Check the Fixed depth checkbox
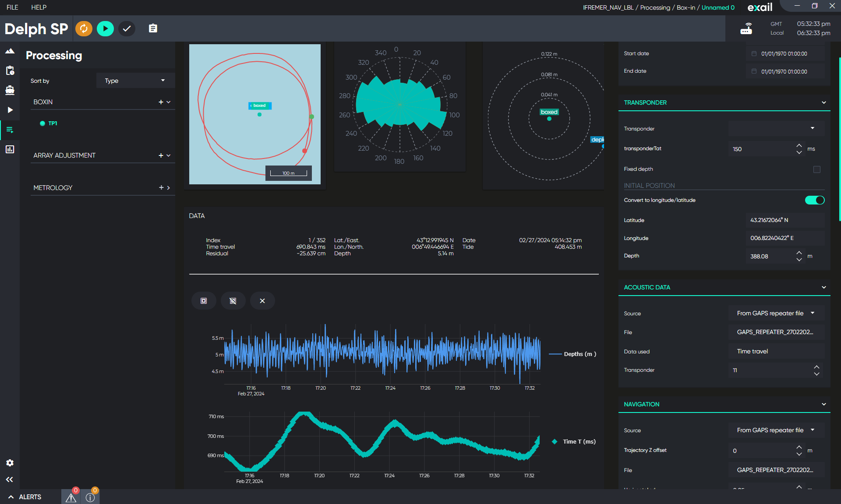841x504 pixels. point(817,169)
